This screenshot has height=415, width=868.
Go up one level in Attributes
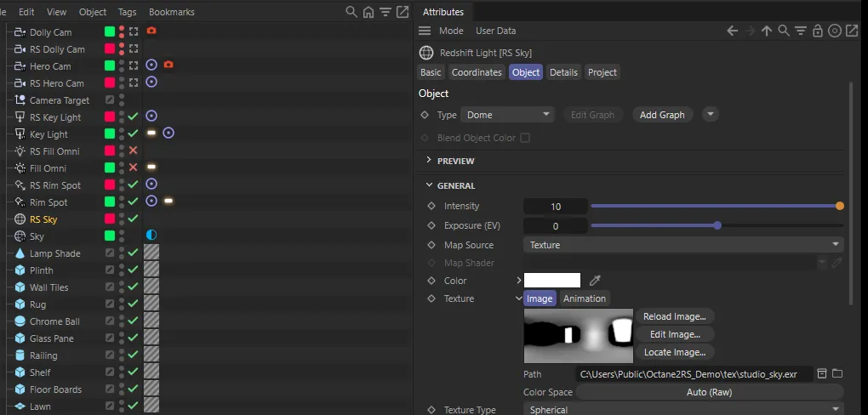tap(766, 31)
